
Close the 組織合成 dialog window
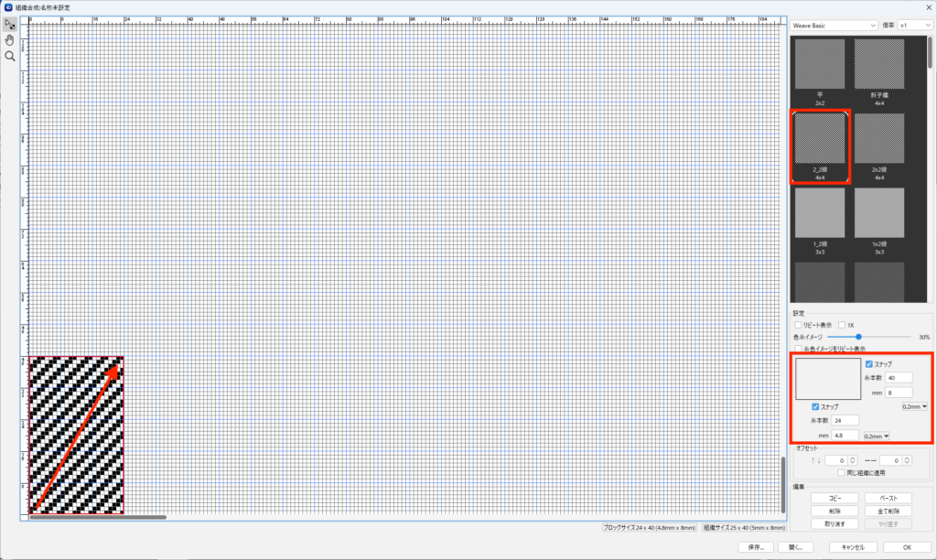pos(929,7)
